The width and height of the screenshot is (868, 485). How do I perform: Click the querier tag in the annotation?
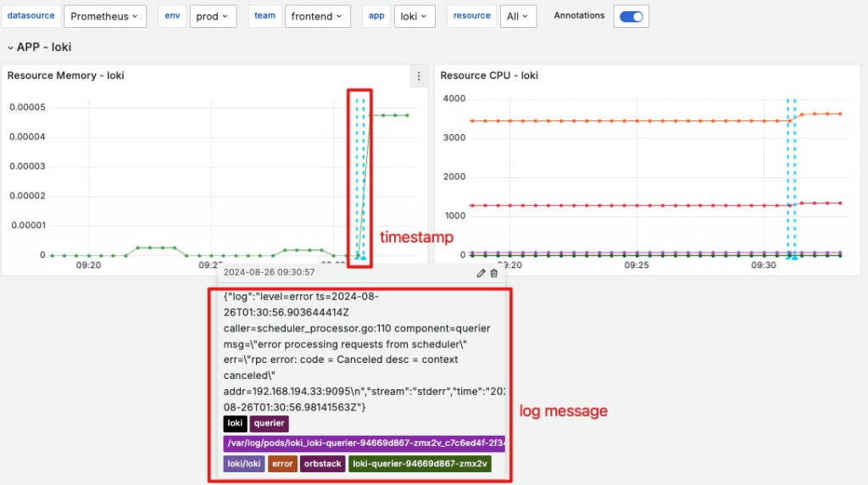[269, 424]
